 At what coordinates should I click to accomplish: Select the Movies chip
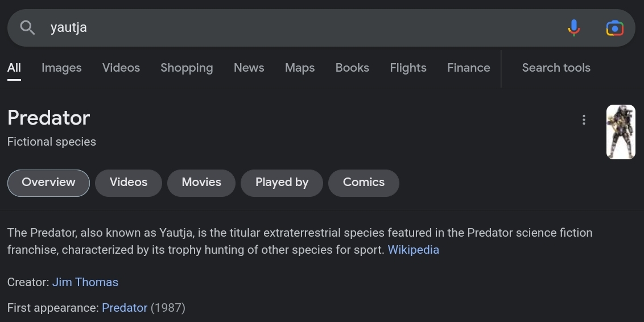[x=201, y=183]
